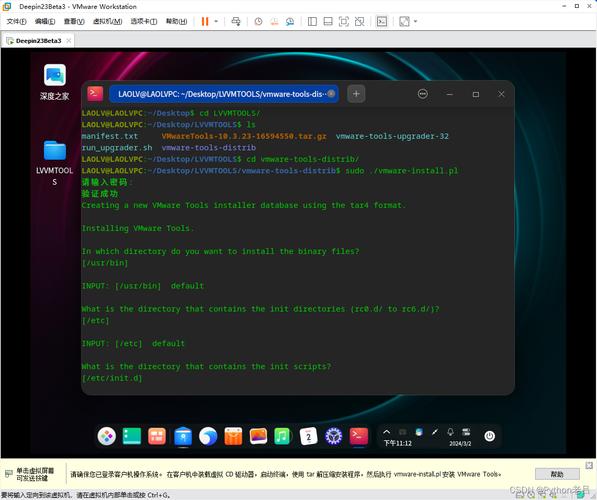The width and height of the screenshot is (597, 500).
Task: Launch the music player from dock
Action: pyautogui.click(x=283, y=436)
